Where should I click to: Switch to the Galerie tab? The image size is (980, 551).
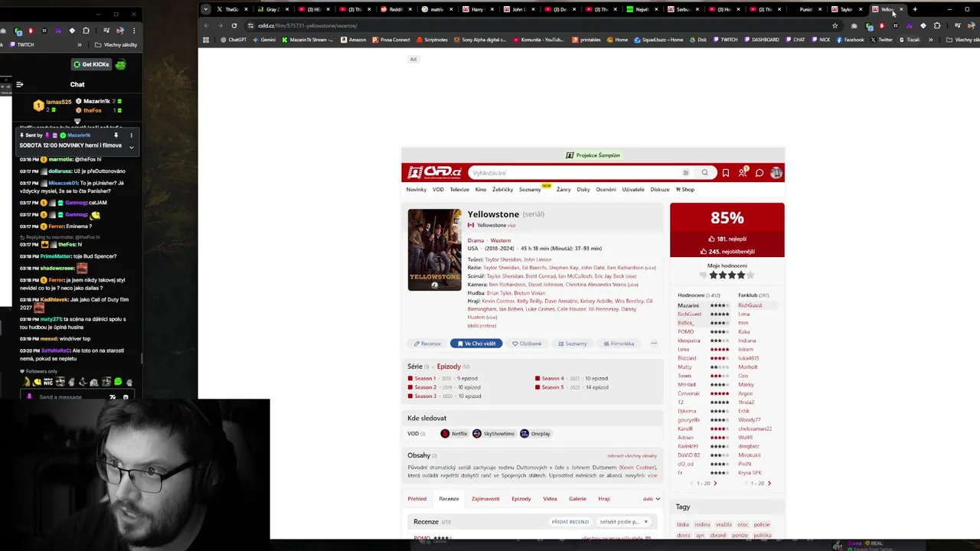577,499
